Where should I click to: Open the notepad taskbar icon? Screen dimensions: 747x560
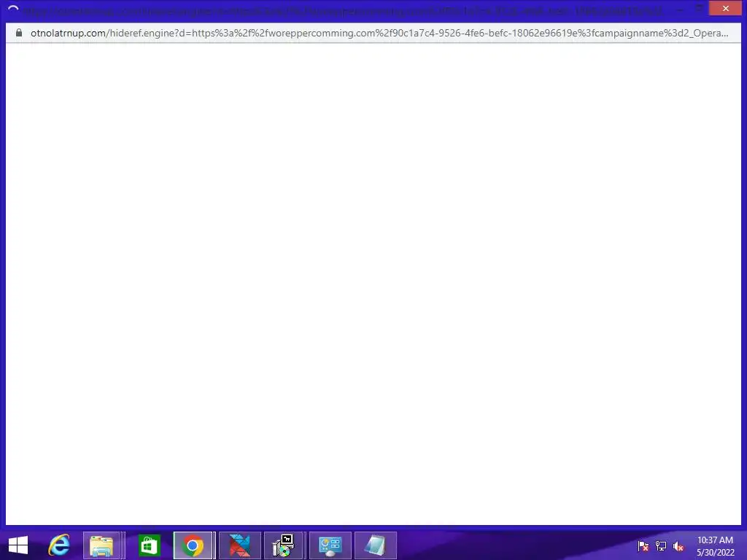376,545
